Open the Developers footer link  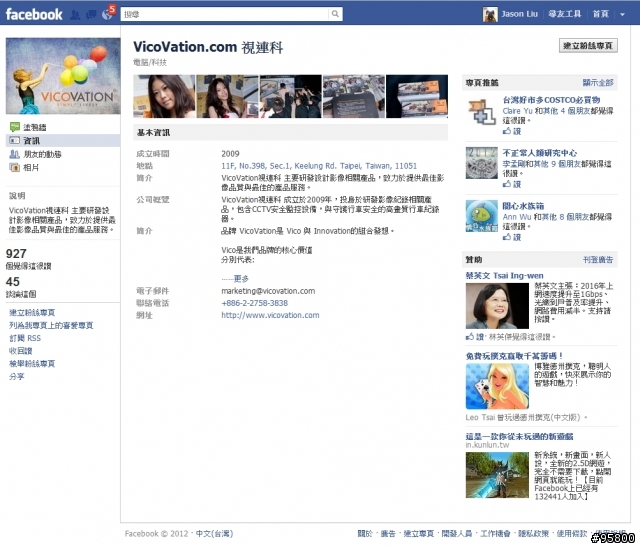coord(457,533)
